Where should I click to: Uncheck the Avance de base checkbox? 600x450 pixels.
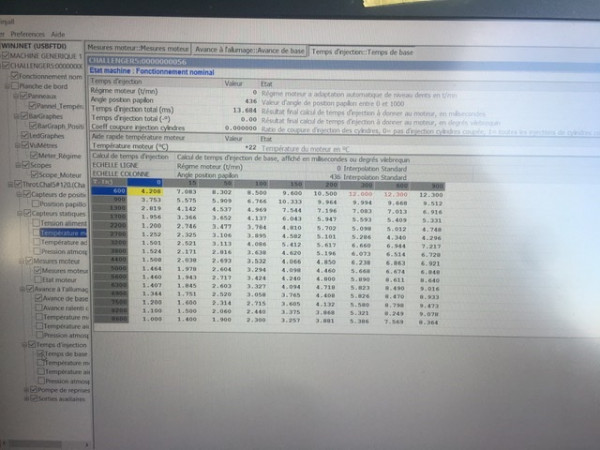coord(38,298)
